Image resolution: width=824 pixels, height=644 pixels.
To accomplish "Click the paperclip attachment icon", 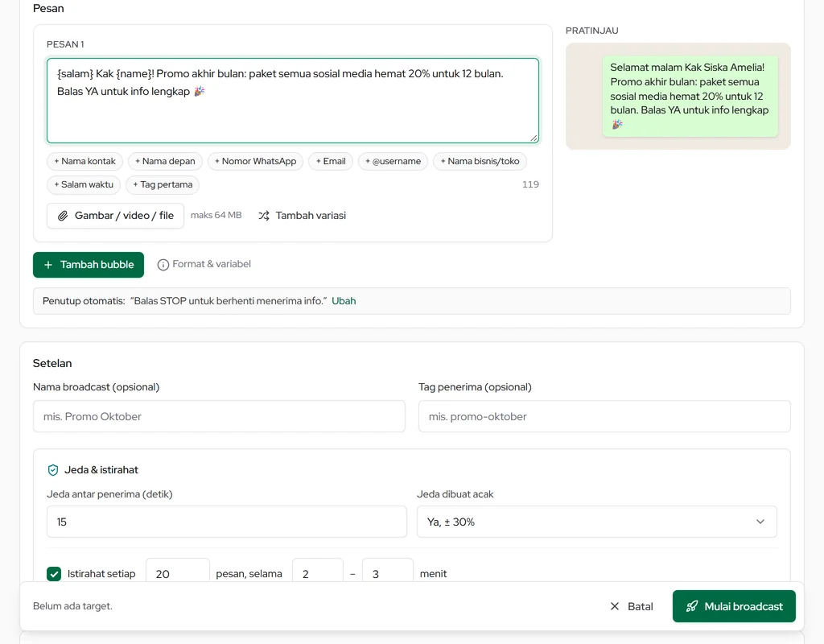I will pos(63,216).
